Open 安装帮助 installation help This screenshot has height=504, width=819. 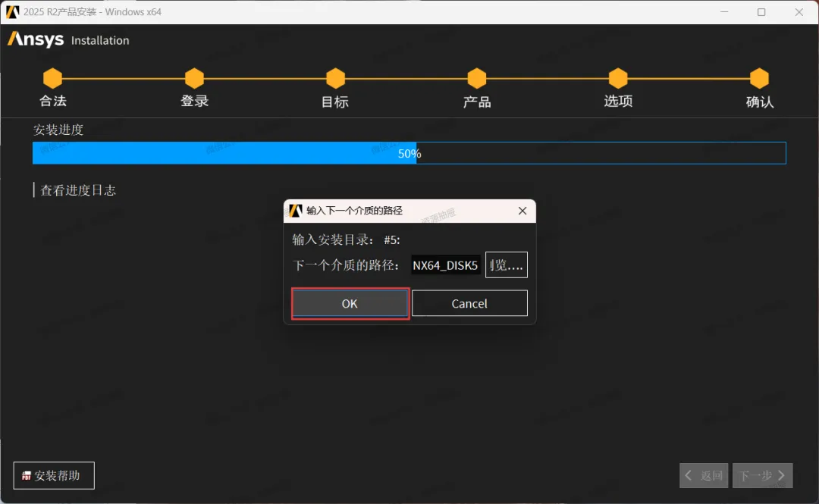point(54,475)
